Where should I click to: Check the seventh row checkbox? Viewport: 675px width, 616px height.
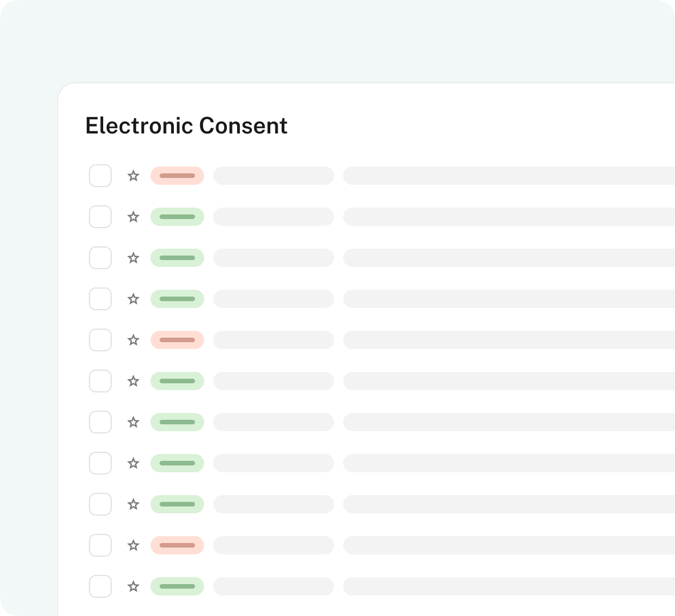click(x=100, y=422)
